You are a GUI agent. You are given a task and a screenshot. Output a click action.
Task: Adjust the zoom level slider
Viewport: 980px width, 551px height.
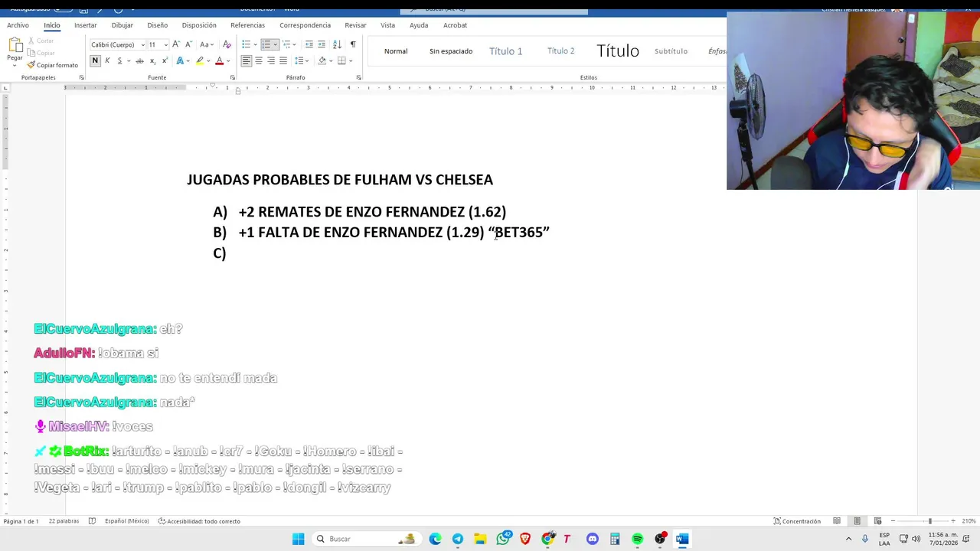(929, 521)
